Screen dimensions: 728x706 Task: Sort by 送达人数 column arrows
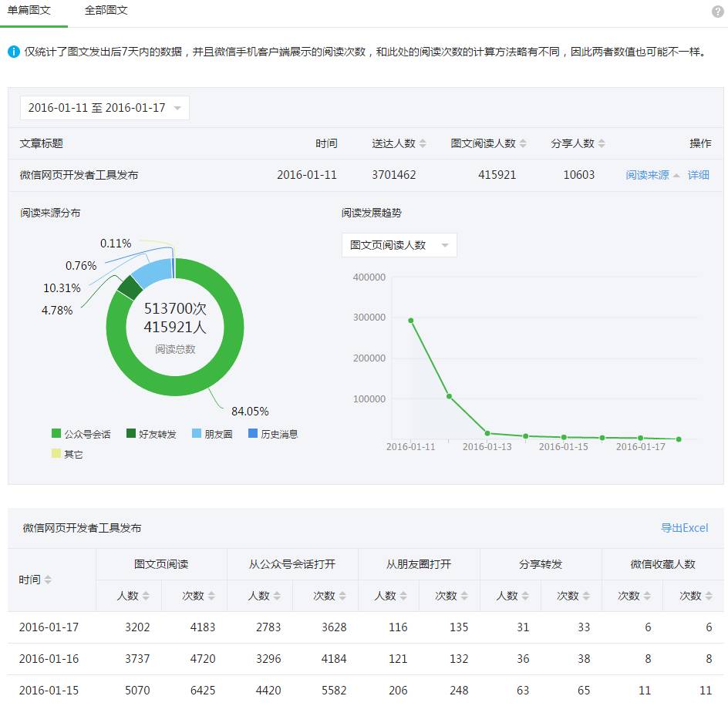(423, 143)
